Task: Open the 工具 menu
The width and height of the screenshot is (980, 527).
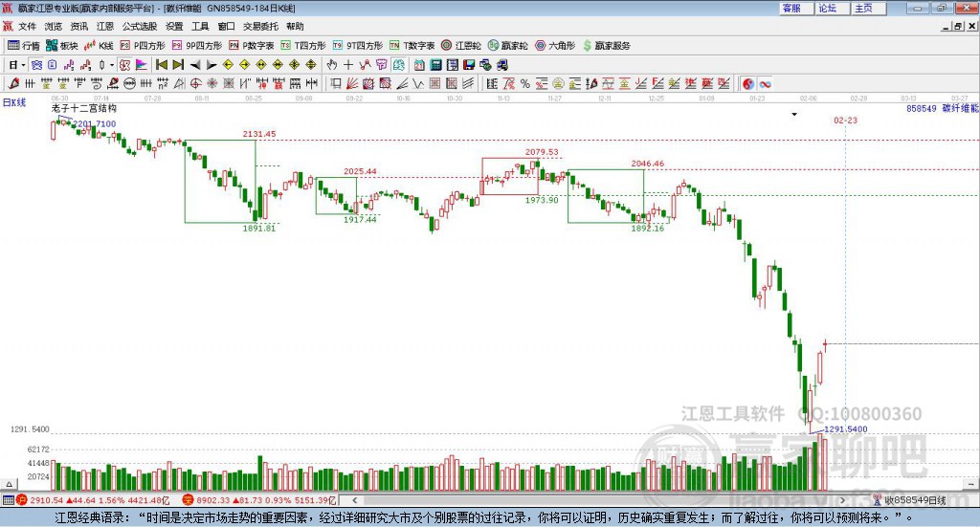Action: (x=200, y=26)
